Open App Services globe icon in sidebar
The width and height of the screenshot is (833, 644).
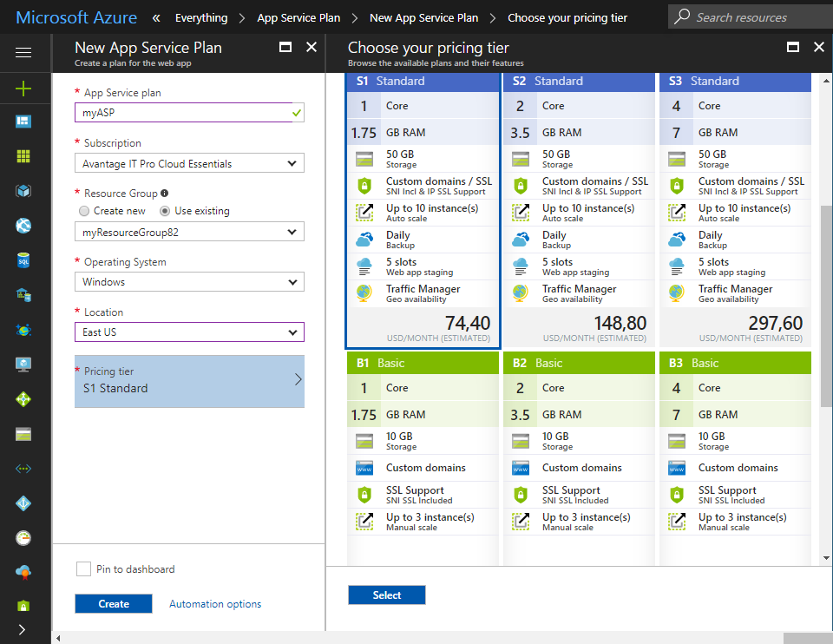click(23, 226)
